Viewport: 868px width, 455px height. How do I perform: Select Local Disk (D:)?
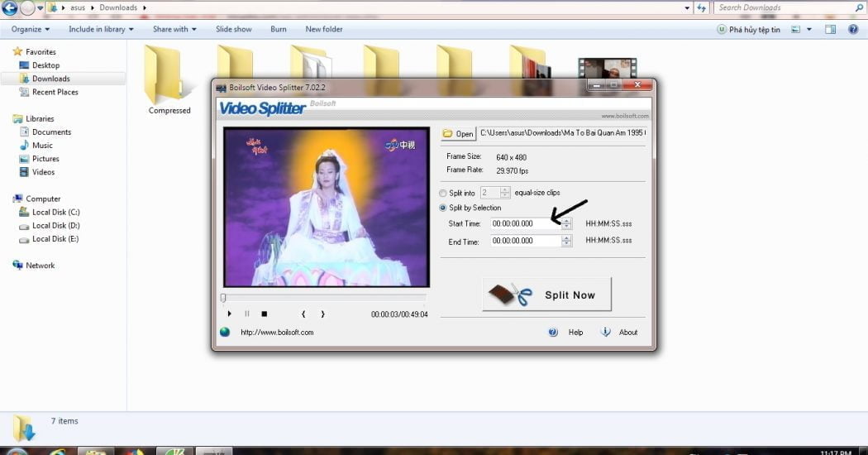[55, 226]
